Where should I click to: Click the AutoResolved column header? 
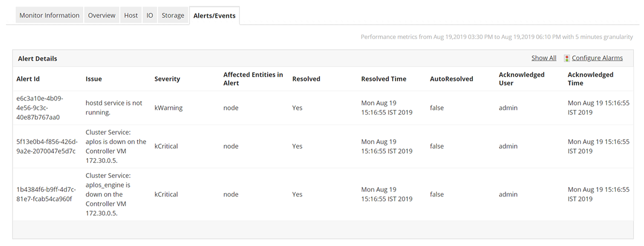pos(451,79)
